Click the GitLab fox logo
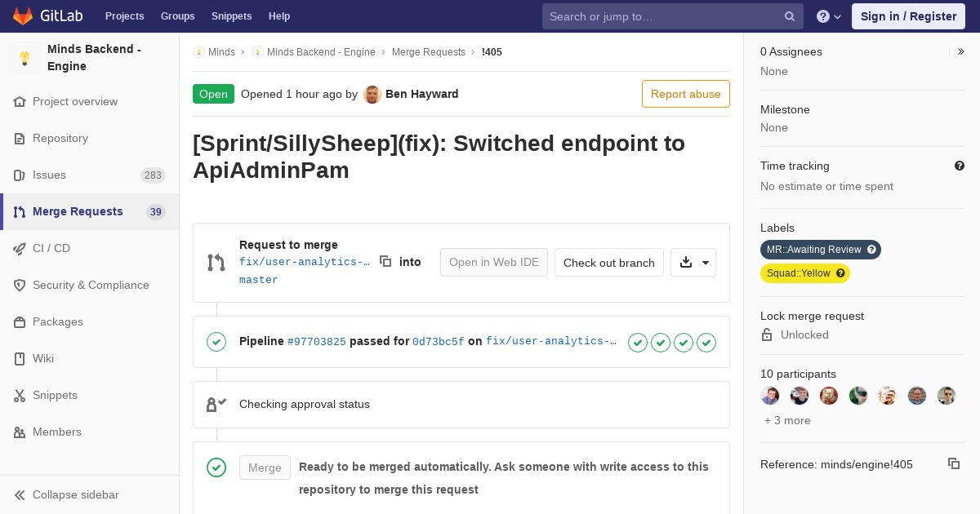This screenshot has width=980, height=514. pyautogui.click(x=23, y=16)
